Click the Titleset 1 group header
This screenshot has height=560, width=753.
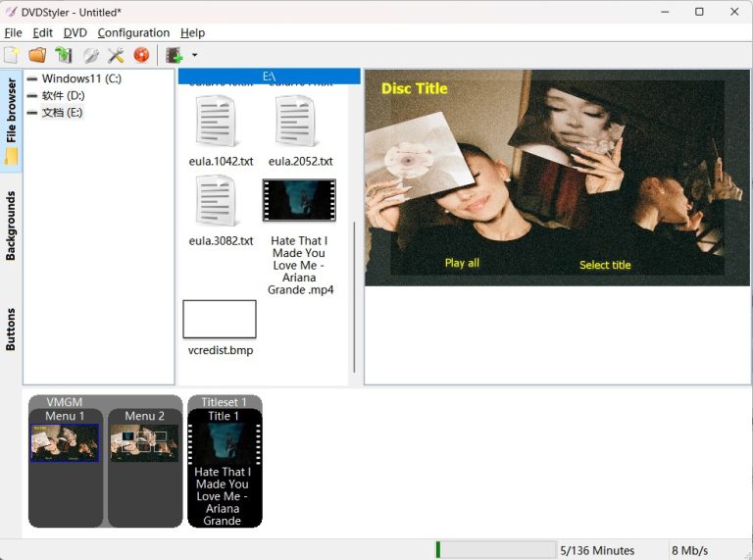point(224,402)
